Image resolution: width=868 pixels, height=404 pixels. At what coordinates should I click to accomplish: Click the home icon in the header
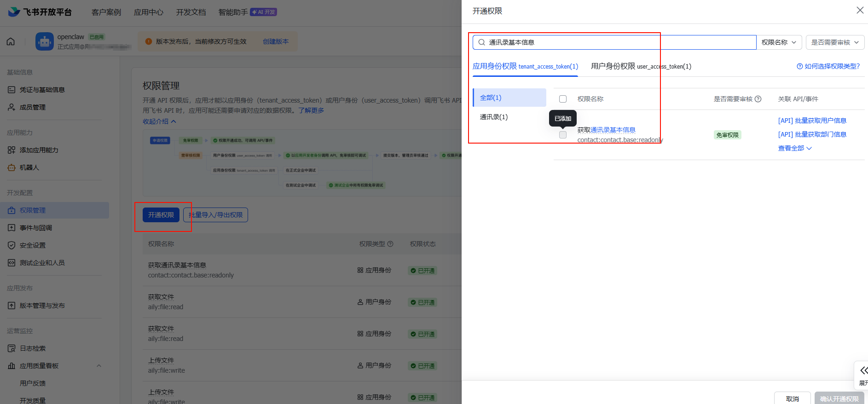(x=11, y=42)
